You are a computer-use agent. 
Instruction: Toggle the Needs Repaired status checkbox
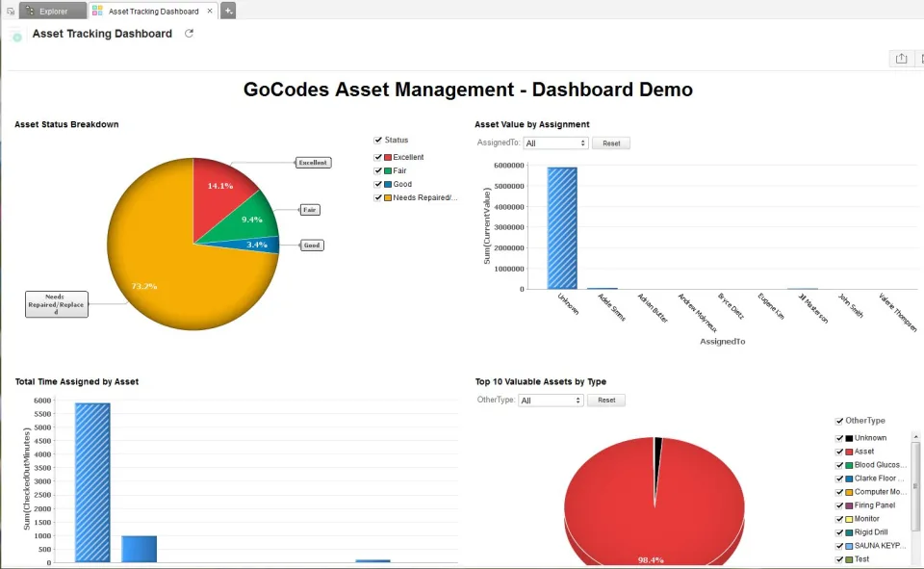[377, 198]
